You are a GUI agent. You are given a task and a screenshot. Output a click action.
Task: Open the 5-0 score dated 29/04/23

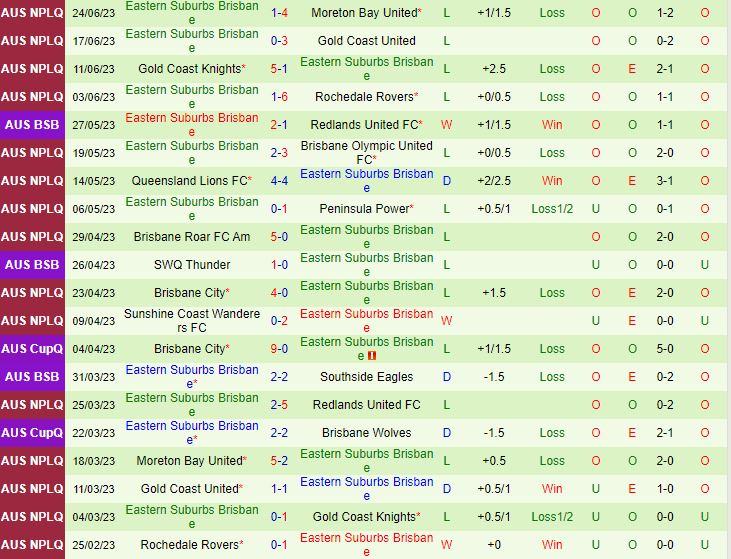[x=279, y=237]
